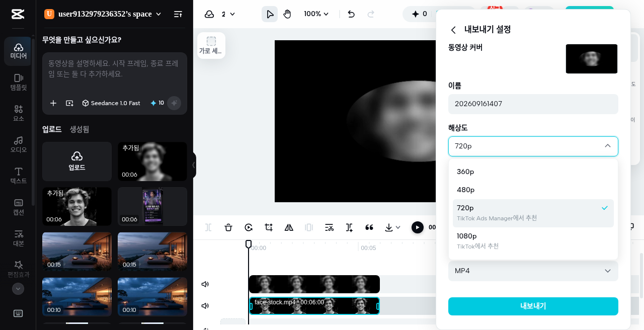The image size is (644, 330).
Task: Click the playback speed circle icon
Action: 249,227
